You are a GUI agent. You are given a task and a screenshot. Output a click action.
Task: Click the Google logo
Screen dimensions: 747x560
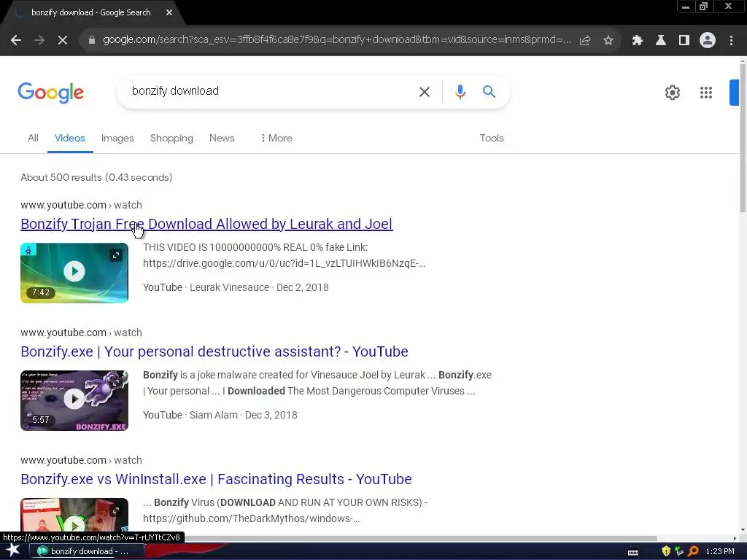(x=50, y=93)
